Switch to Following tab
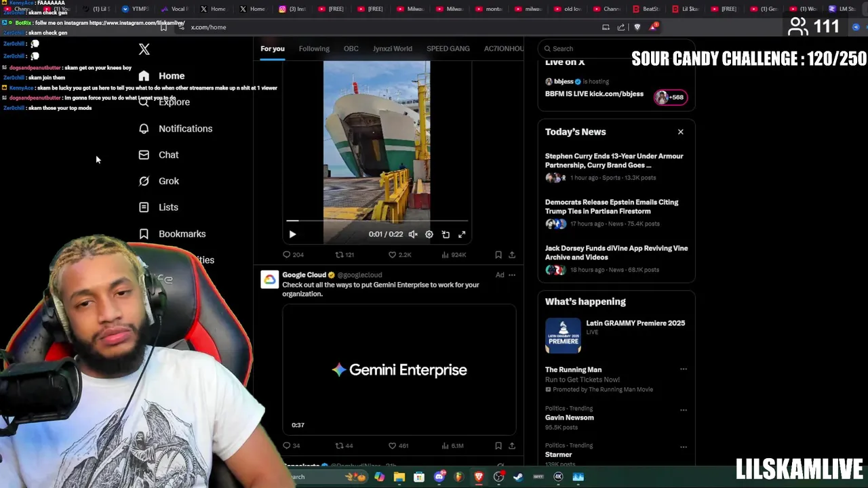 (x=314, y=49)
